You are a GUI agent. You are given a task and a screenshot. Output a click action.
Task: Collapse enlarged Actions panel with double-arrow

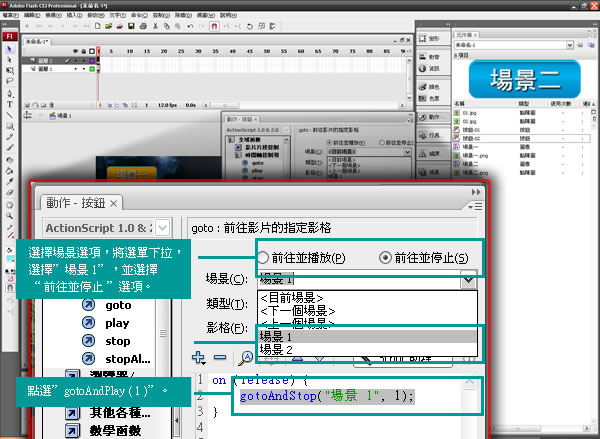pyautogui.click(x=476, y=192)
